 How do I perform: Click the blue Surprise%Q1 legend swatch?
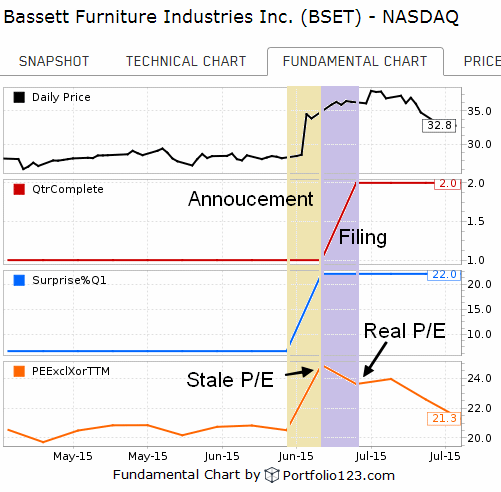(19, 280)
